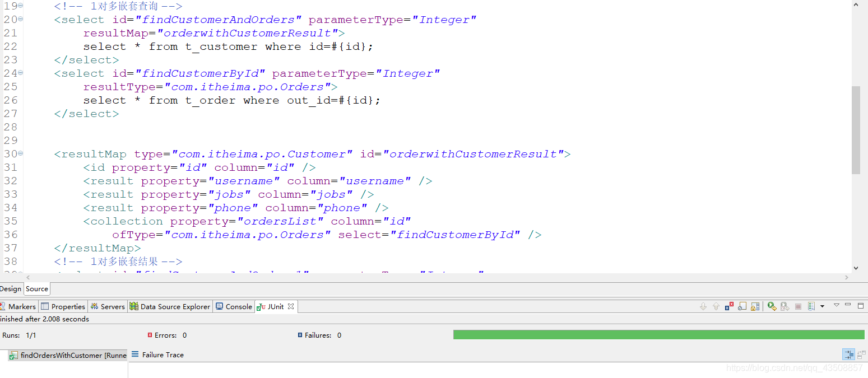Screen dimensions: 868x378
Task: Click the Stop JUnit Test Run icon
Action: [798, 306]
